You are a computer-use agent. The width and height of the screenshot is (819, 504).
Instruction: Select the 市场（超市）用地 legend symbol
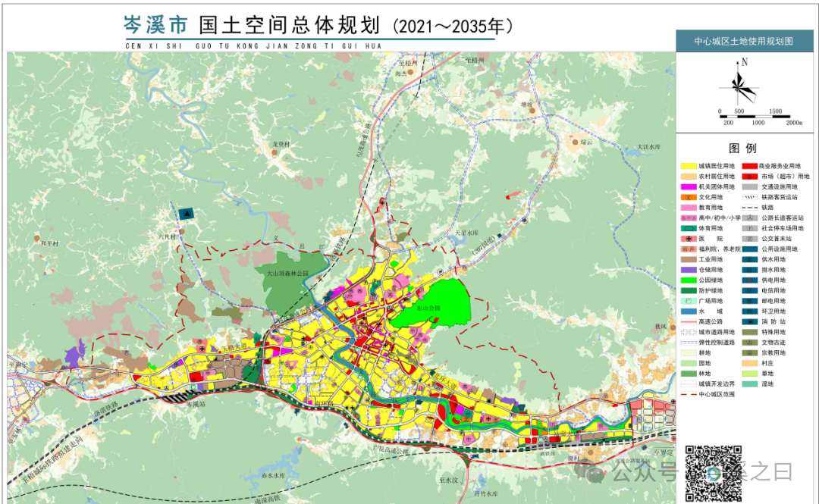(x=750, y=177)
